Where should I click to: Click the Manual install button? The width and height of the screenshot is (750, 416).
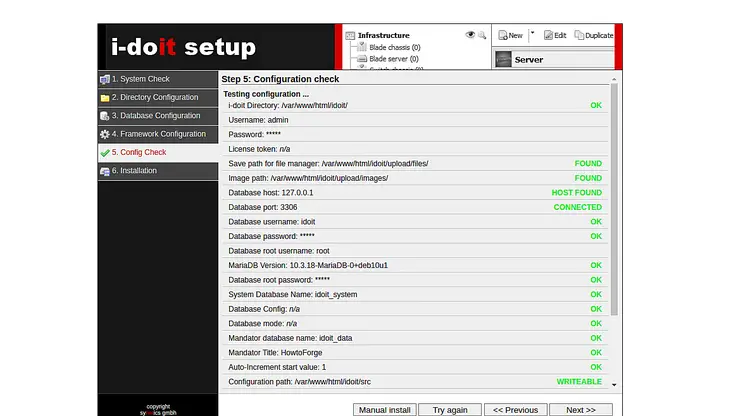pos(385,410)
